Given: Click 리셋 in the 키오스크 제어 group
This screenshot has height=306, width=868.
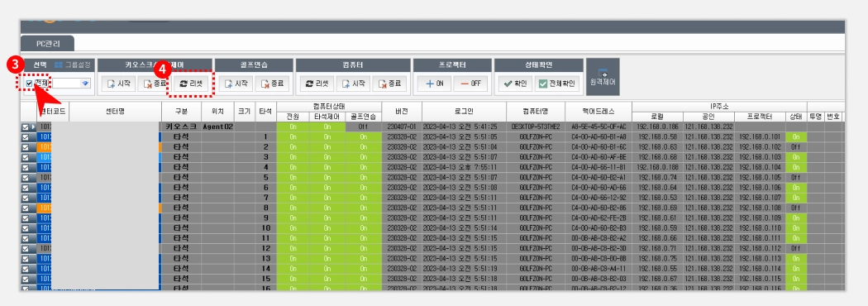Looking at the screenshot, I should tap(190, 84).
